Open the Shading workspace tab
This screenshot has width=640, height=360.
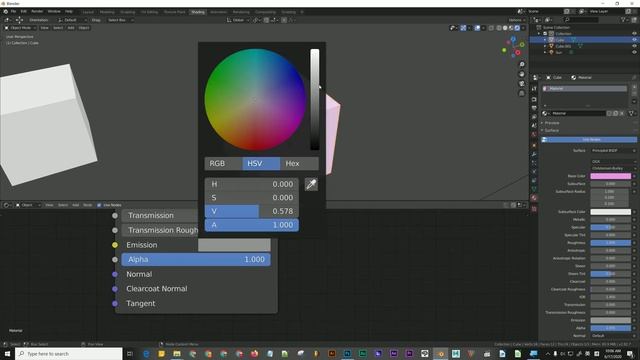coord(198,12)
